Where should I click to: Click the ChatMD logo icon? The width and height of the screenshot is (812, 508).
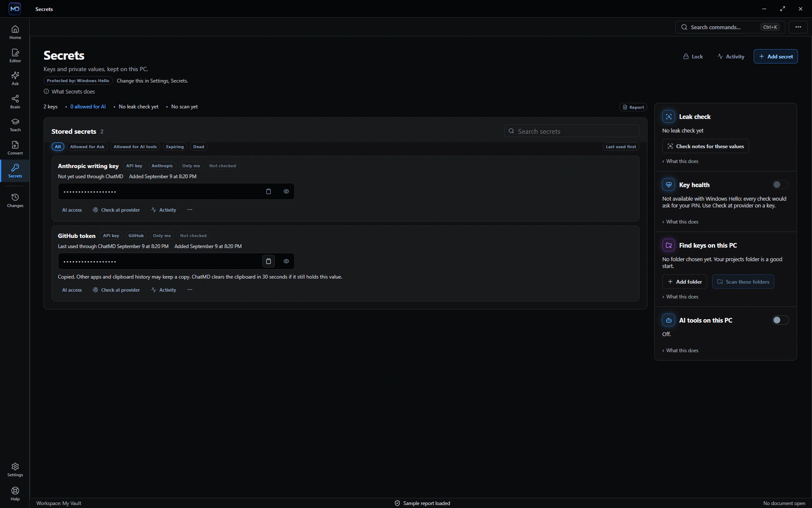[15, 8]
